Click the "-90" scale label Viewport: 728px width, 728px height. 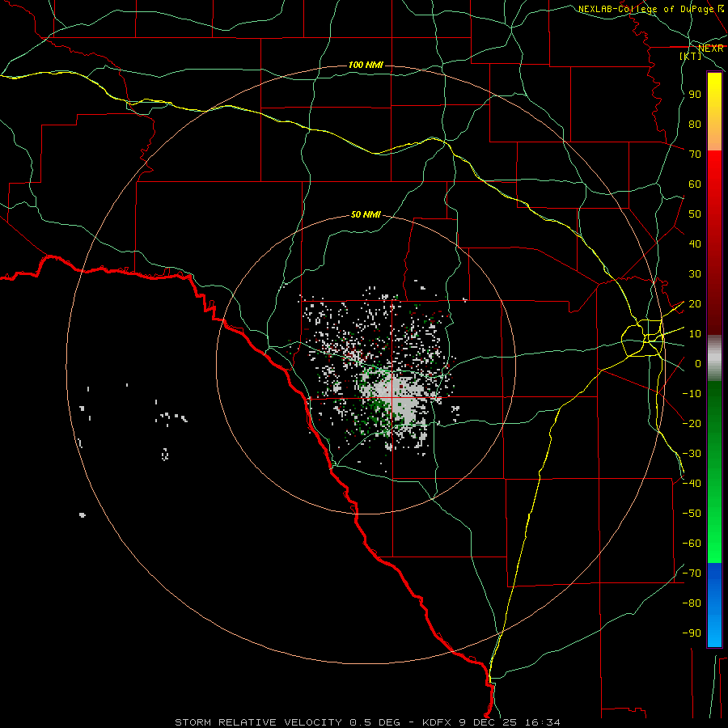click(x=692, y=633)
